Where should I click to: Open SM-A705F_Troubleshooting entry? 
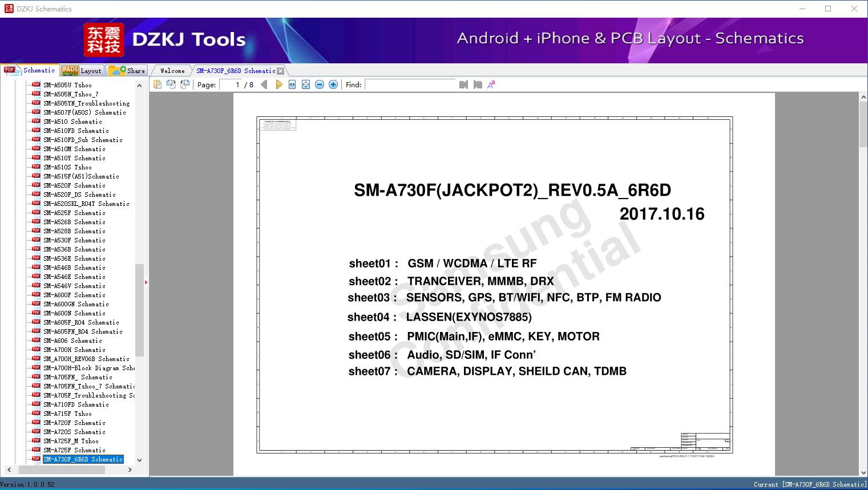(89, 395)
